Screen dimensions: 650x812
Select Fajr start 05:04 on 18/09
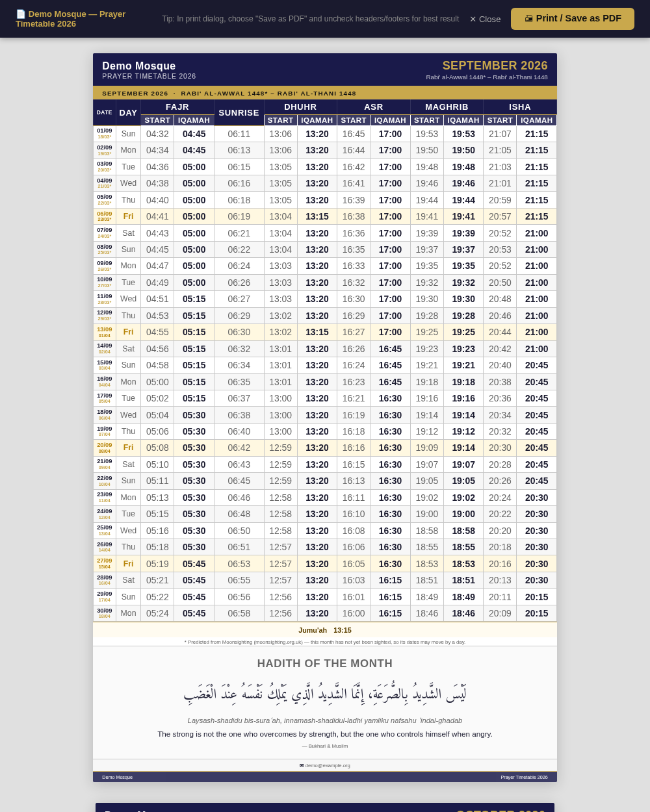(x=157, y=415)
